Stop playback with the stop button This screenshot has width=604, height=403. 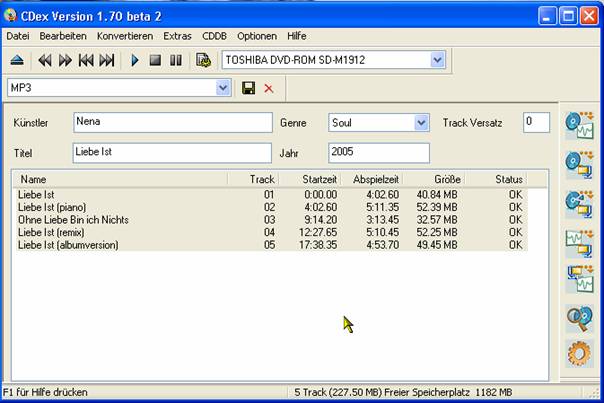pyautogui.click(x=155, y=60)
